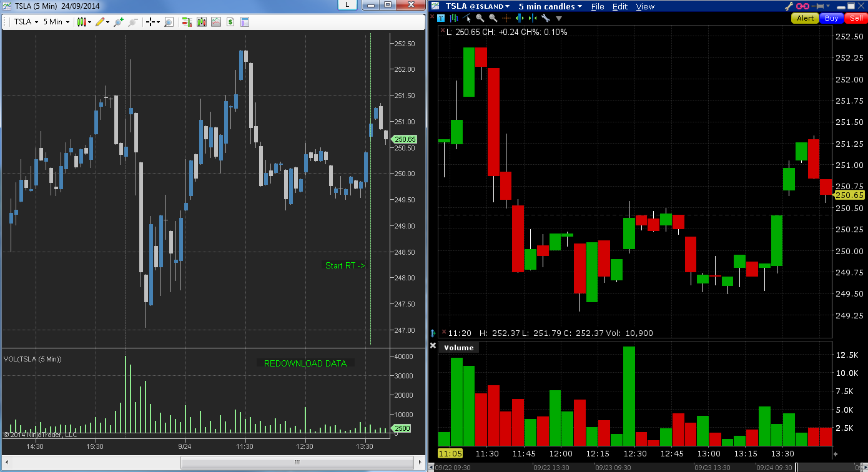Click the right scroll arrow of NinjaTrader scrollbar
The width and height of the screenshot is (868, 472).
point(419,463)
